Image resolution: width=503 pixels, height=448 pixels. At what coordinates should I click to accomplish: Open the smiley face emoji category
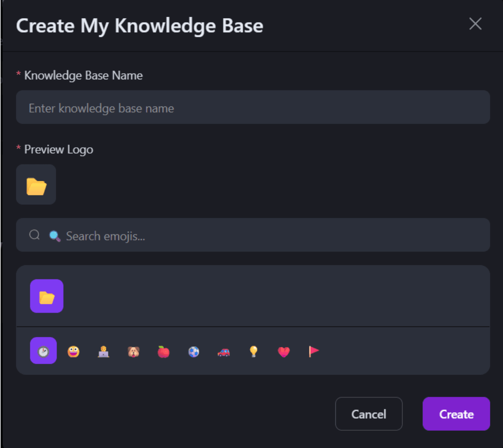pos(73,351)
